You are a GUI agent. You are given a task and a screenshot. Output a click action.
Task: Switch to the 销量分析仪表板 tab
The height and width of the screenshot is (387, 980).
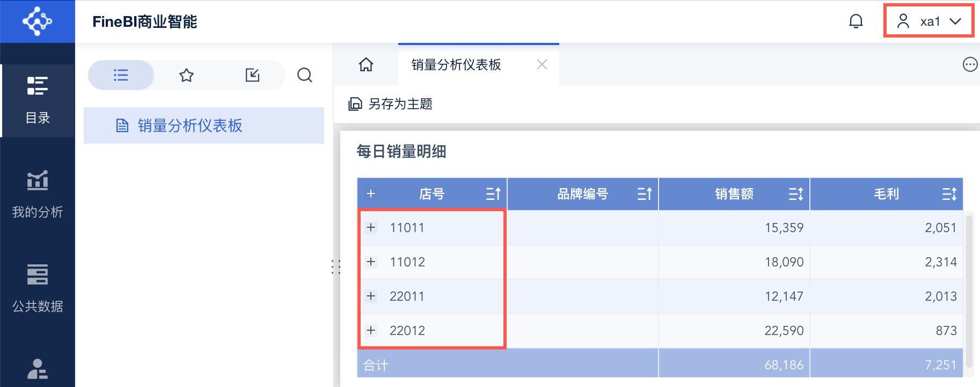click(x=456, y=65)
